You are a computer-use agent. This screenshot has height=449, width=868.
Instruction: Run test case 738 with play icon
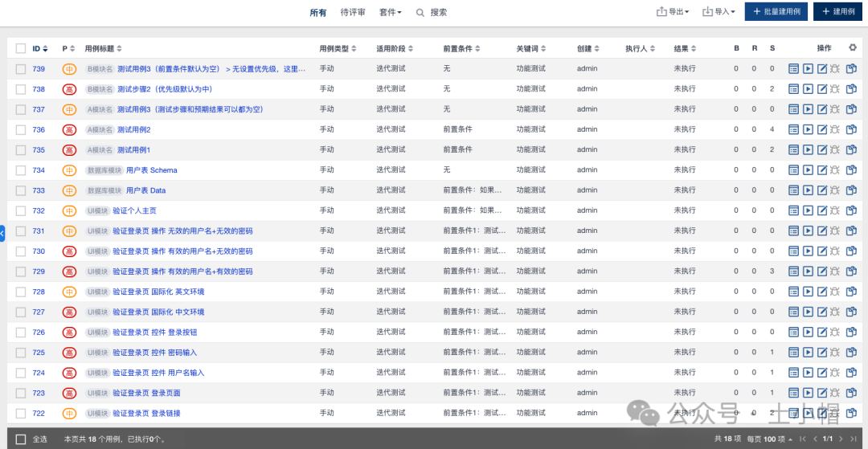tap(809, 89)
